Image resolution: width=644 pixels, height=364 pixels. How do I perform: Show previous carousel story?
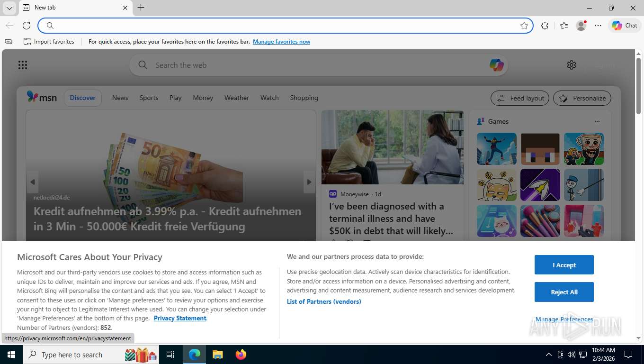pos(33,182)
